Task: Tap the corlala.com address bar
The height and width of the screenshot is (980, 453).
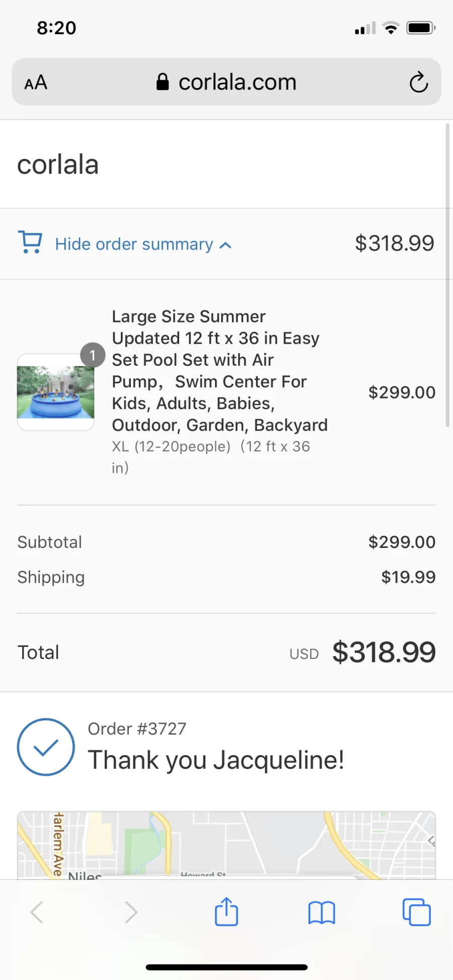Action: tap(226, 82)
